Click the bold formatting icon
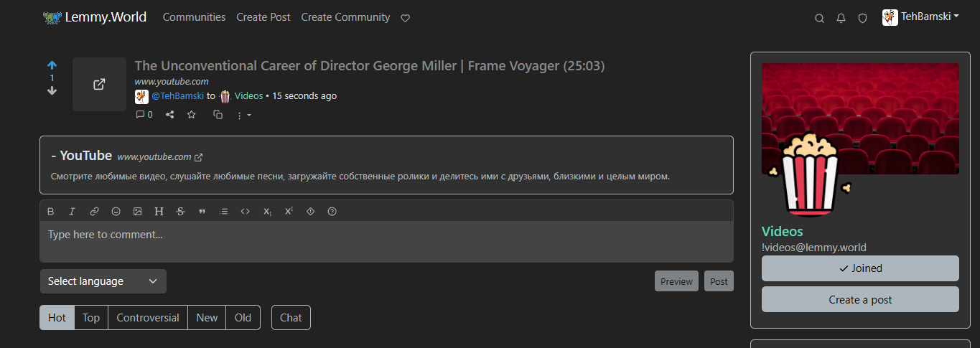Image resolution: width=980 pixels, height=348 pixels. 50,211
